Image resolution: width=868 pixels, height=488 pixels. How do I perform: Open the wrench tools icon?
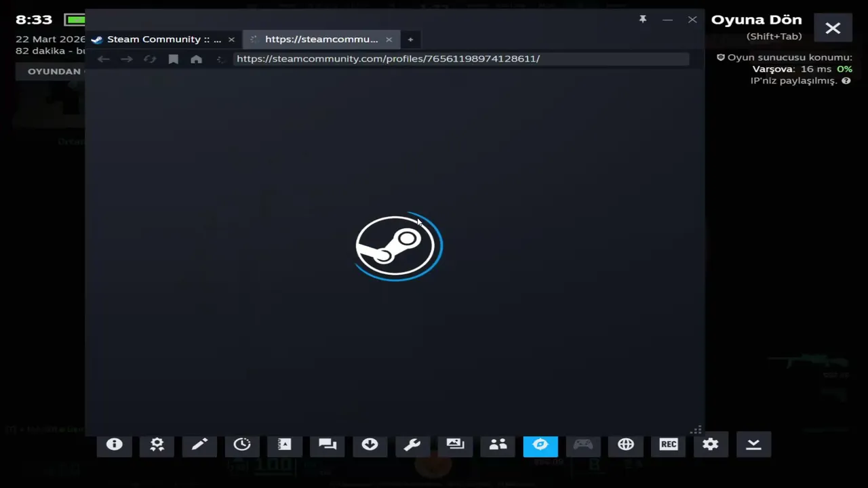pyautogui.click(x=412, y=445)
